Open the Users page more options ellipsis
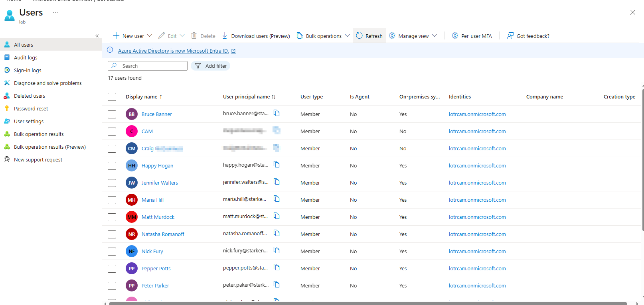Image resolution: width=644 pixels, height=305 pixels. [55, 12]
